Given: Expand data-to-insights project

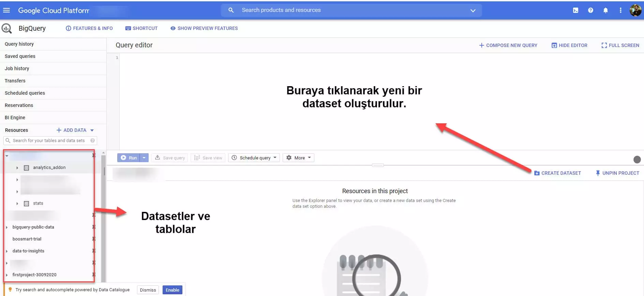Looking at the screenshot, I should pos(6,251).
